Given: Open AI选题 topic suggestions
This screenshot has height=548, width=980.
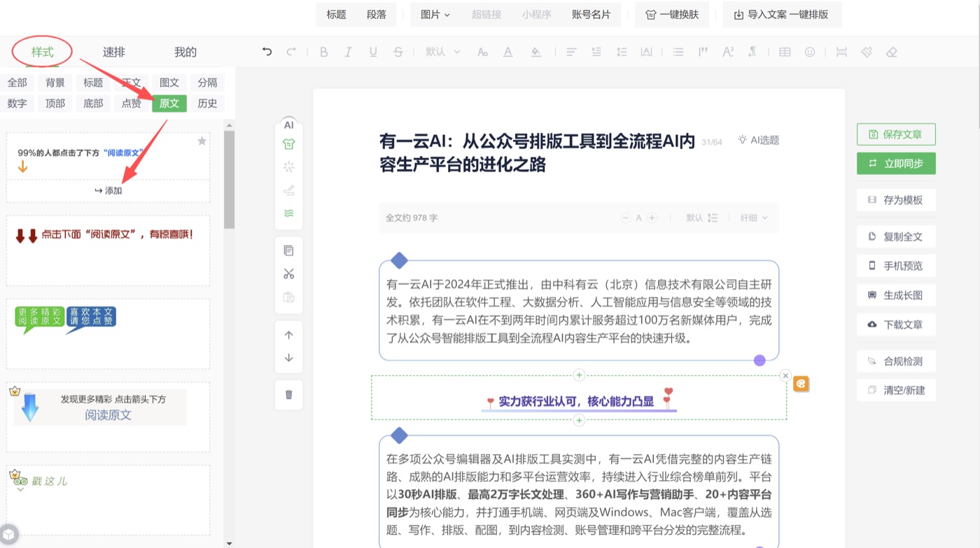Looking at the screenshot, I should tap(758, 140).
